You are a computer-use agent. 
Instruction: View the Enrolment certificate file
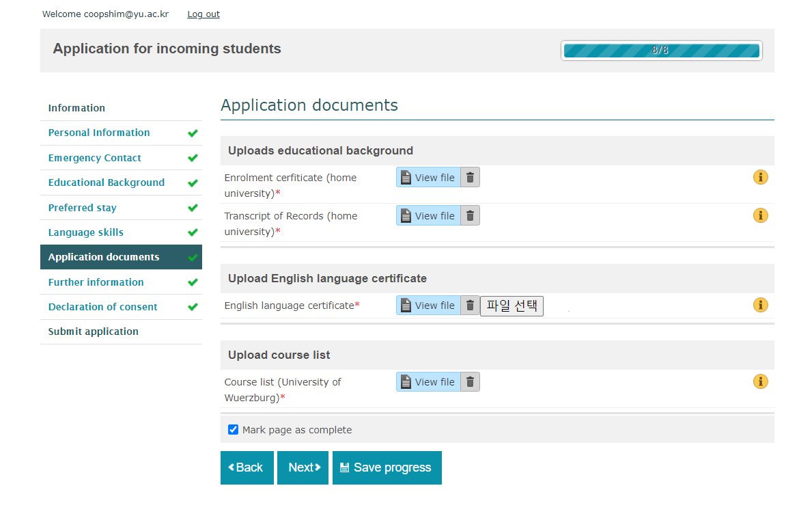[428, 178]
